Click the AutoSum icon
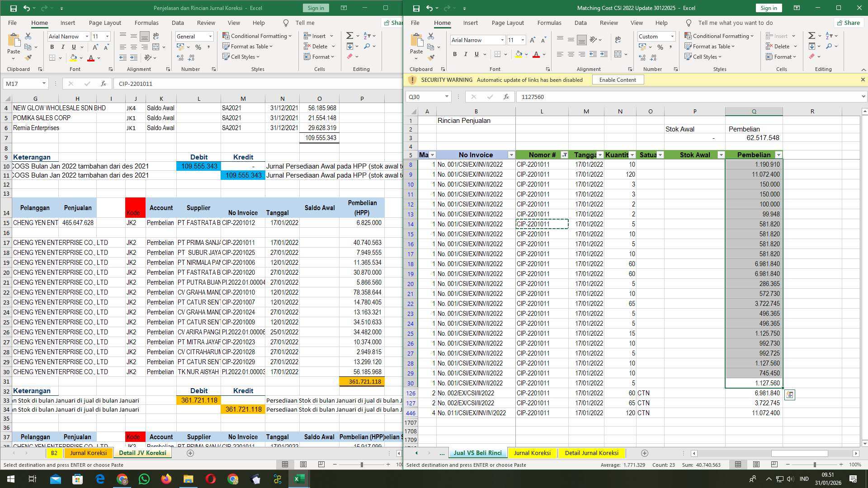Screen dimensions: 868x488 click(811, 35)
